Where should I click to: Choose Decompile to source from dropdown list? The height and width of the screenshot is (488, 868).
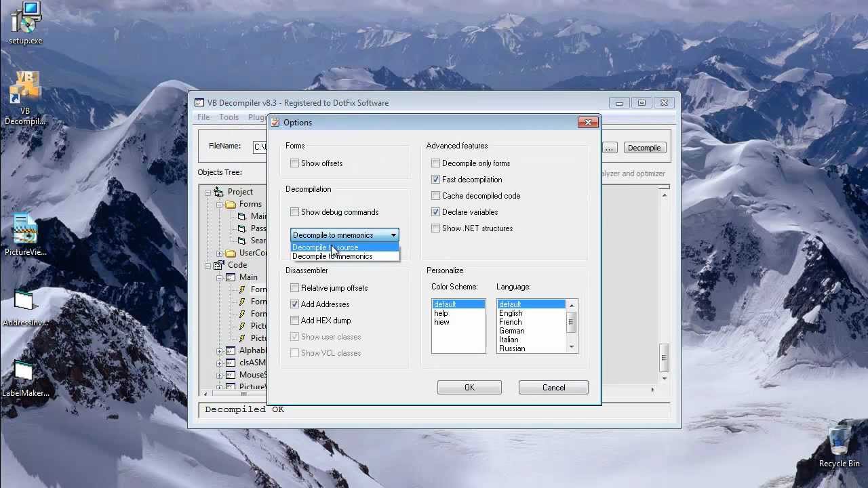(x=345, y=247)
